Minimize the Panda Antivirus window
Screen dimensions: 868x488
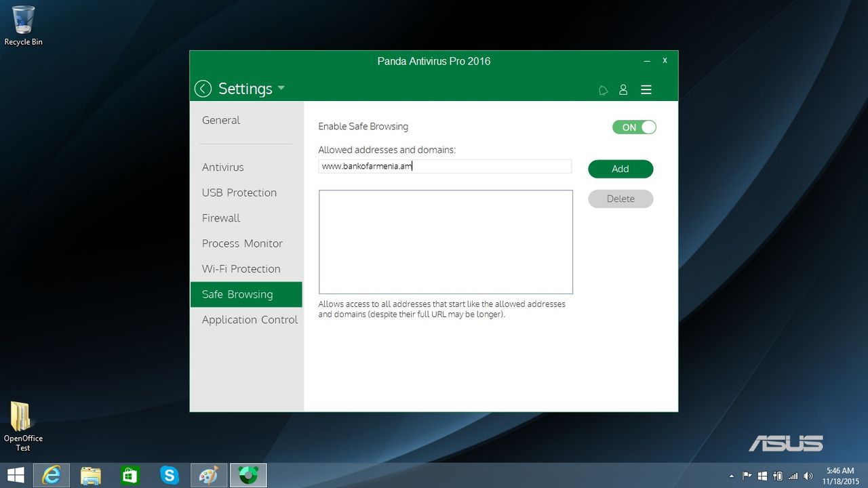point(647,61)
